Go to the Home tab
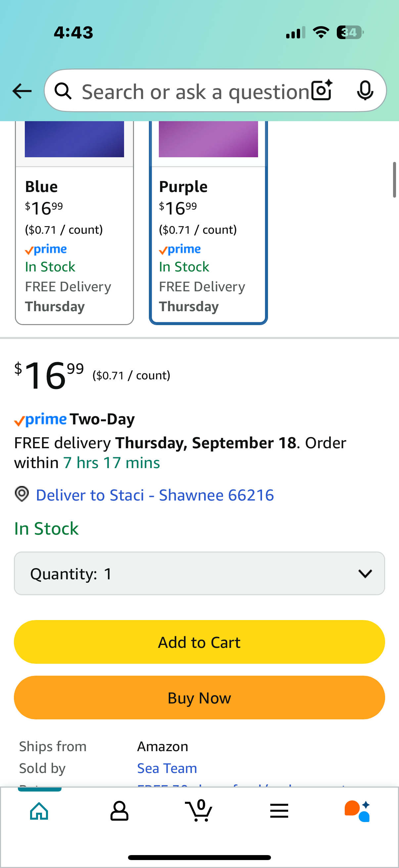The height and width of the screenshot is (868, 399). [x=39, y=811]
